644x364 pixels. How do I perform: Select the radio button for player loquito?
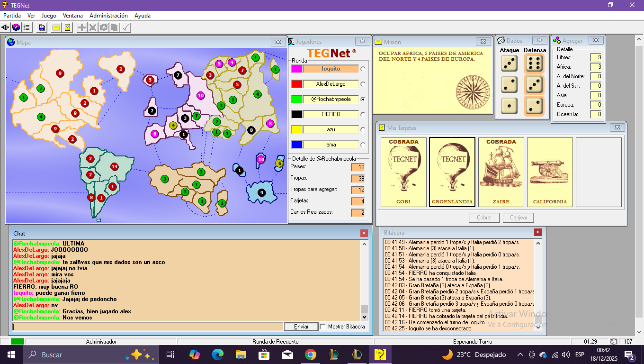363,69
